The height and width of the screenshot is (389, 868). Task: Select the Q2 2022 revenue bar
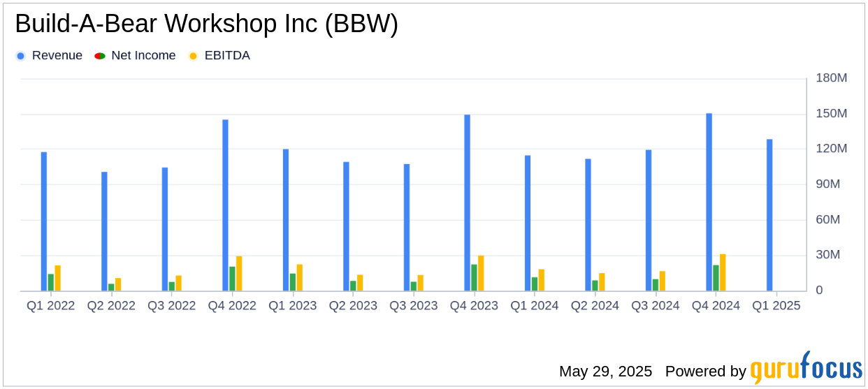(104, 231)
